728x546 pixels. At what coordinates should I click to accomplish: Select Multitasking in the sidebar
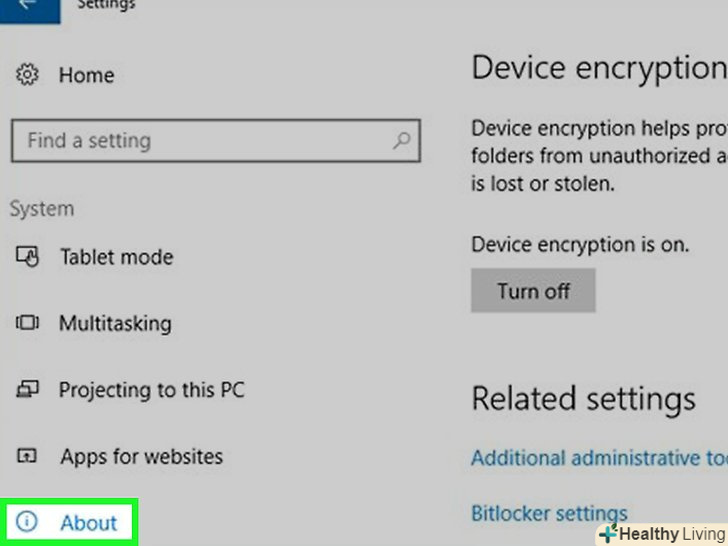[x=115, y=323]
